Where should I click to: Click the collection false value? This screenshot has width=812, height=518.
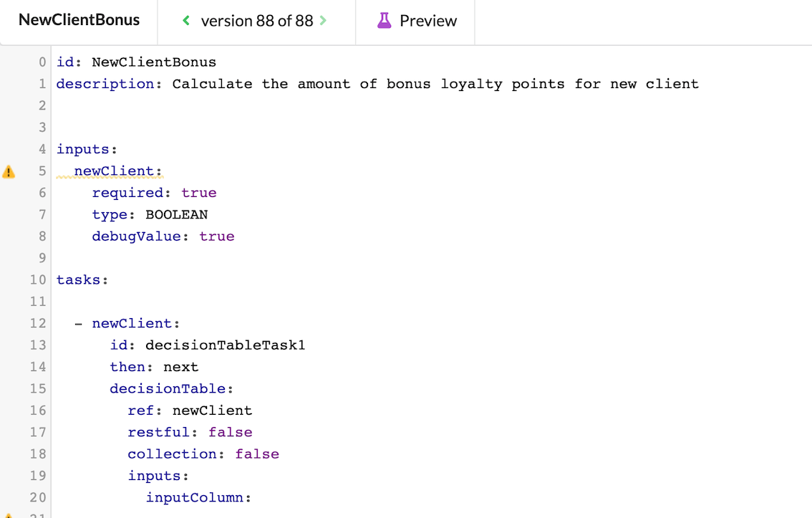(x=257, y=454)
